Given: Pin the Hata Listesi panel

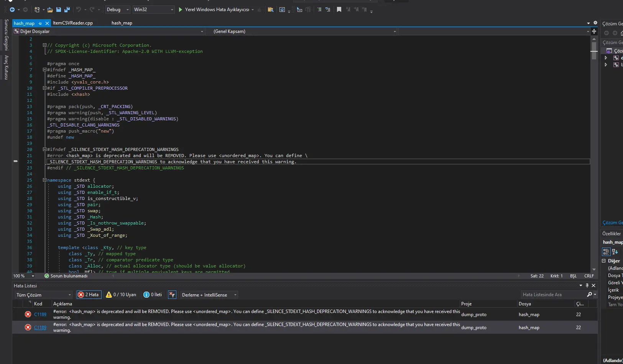Looking at the screenshot, I should tap(587, 285).
